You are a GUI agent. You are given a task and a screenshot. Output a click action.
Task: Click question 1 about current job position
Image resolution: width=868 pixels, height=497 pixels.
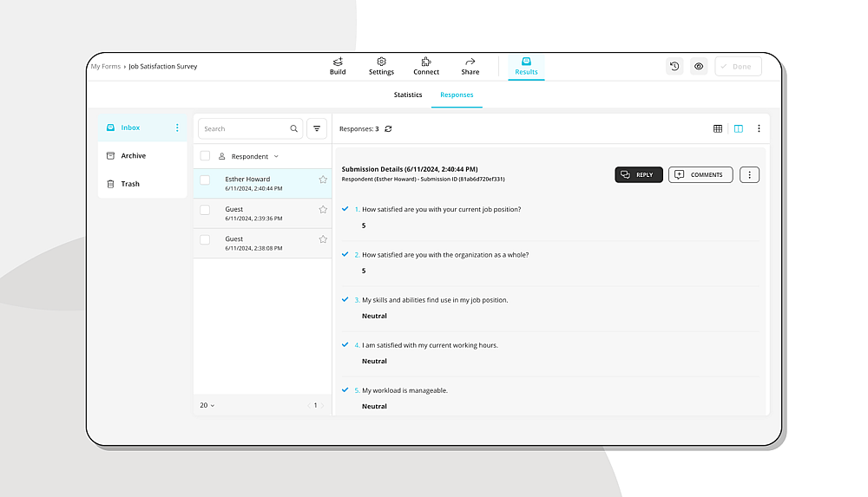coord(441,209)
